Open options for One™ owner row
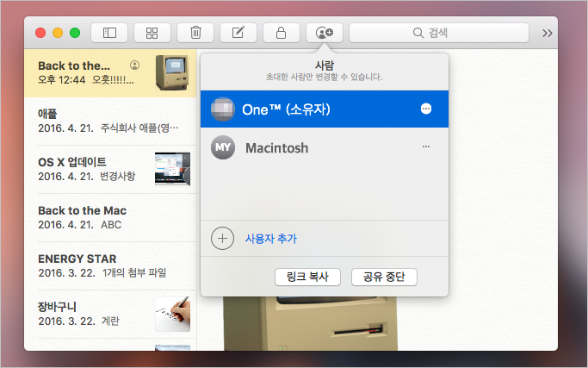588x368 pixels. [x=426, y=109]
